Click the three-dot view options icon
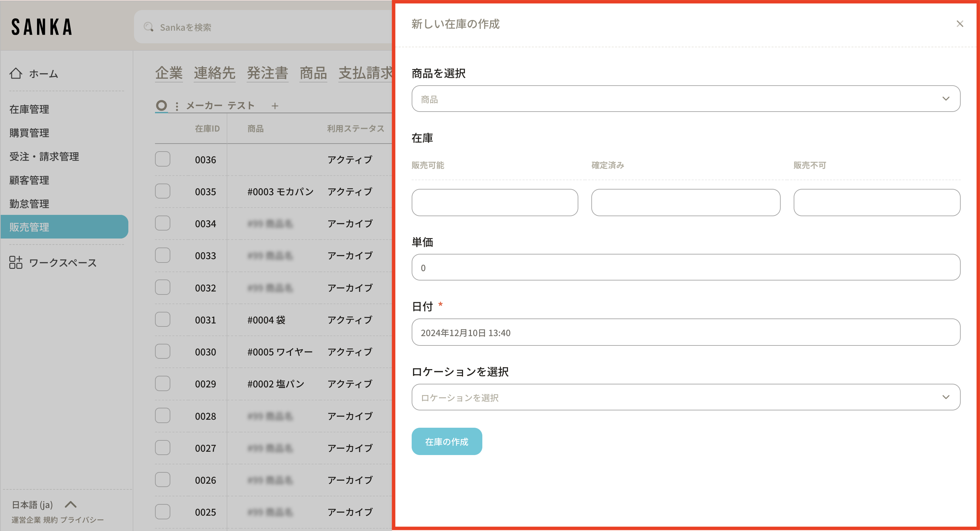The width and height of the screenshot is (980, 531). point(177,106)
